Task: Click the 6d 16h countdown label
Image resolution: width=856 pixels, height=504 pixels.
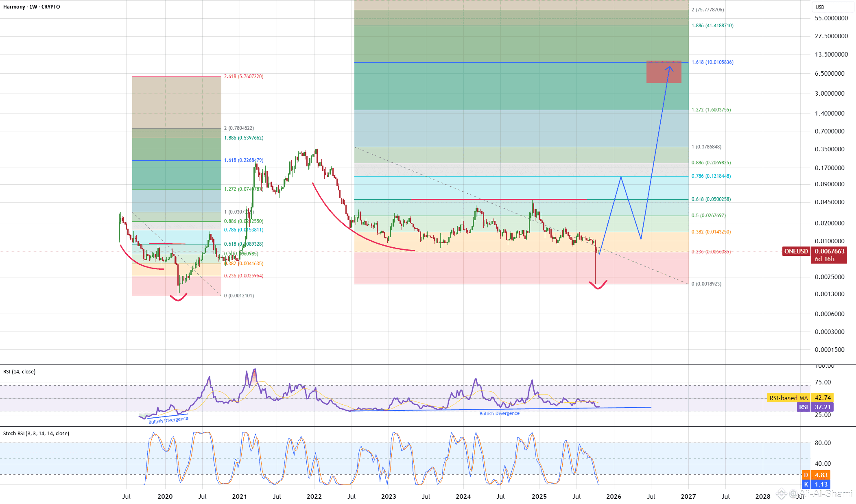Action: click(824, 259)
